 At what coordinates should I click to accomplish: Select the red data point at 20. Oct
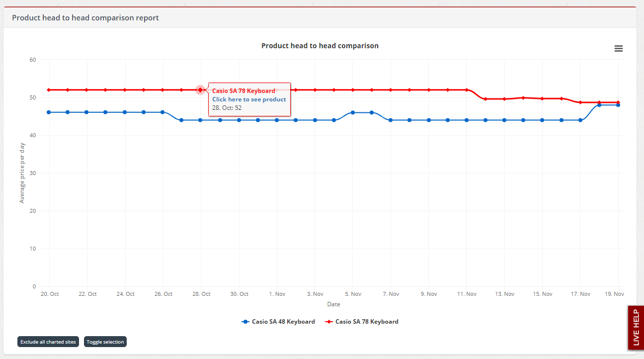(49, 90)
